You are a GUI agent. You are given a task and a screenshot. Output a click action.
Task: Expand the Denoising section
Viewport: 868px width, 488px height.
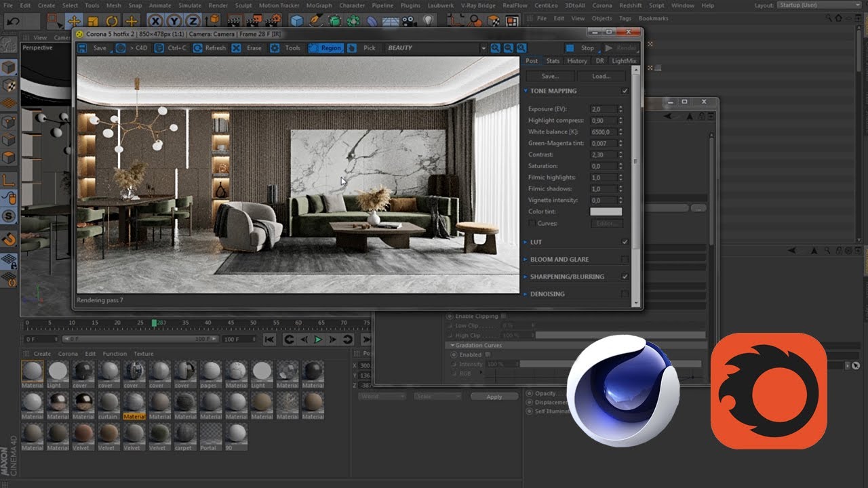click(x=526, y=294)
